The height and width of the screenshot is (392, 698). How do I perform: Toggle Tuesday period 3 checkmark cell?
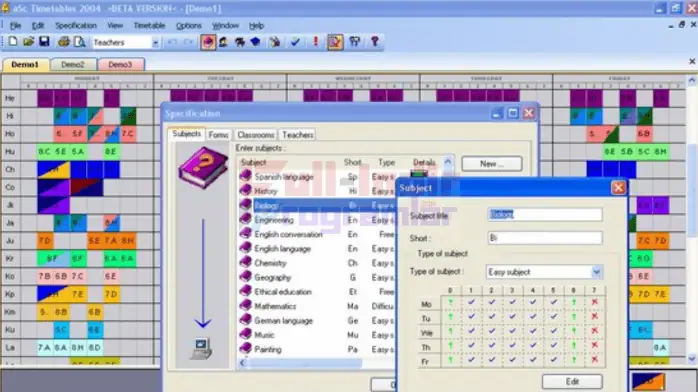pos(512,317)
